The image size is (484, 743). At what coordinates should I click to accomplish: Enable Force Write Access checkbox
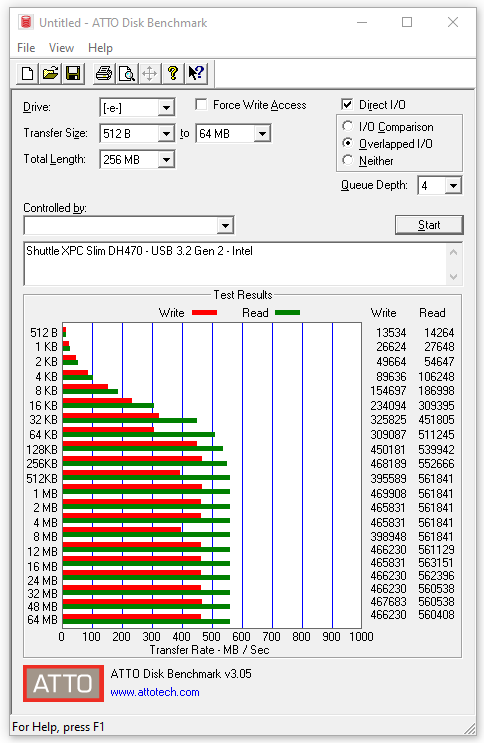[201, 104]
